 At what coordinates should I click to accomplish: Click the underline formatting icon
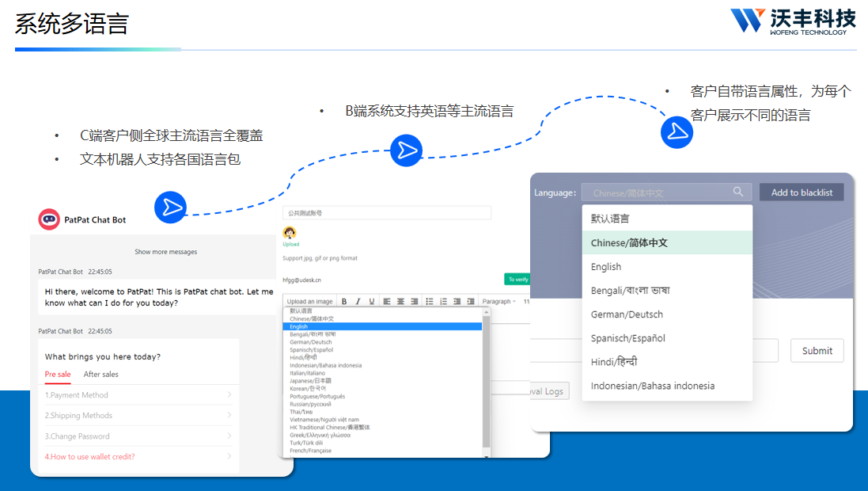coord(371,302)
